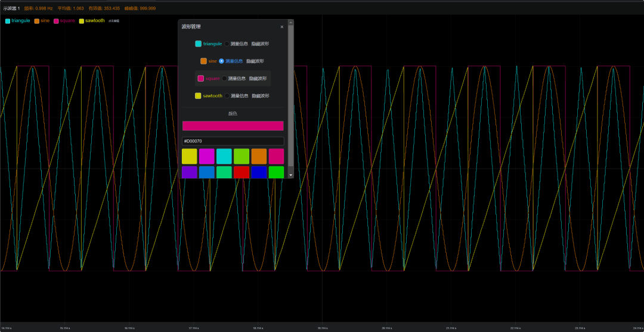Image resolution: width=644 pixels, height=332 pixels.
Task: Click the triangule name in the 波形管理 dialog
Action: pos(213,44)
